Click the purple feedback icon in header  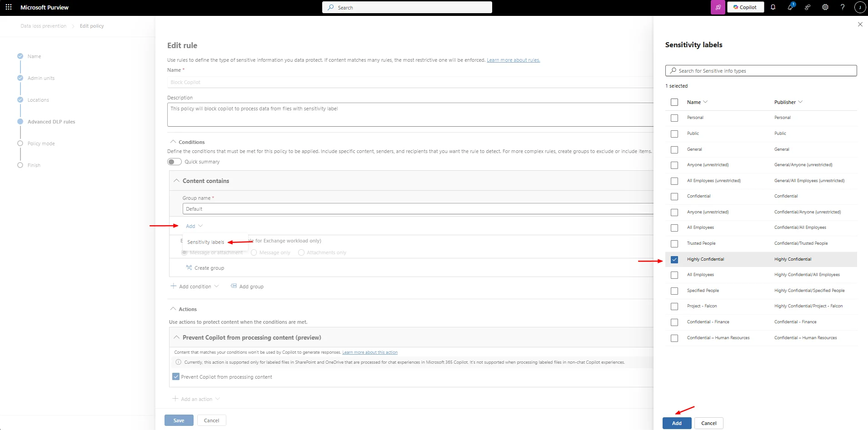click(x=718, y=7)
